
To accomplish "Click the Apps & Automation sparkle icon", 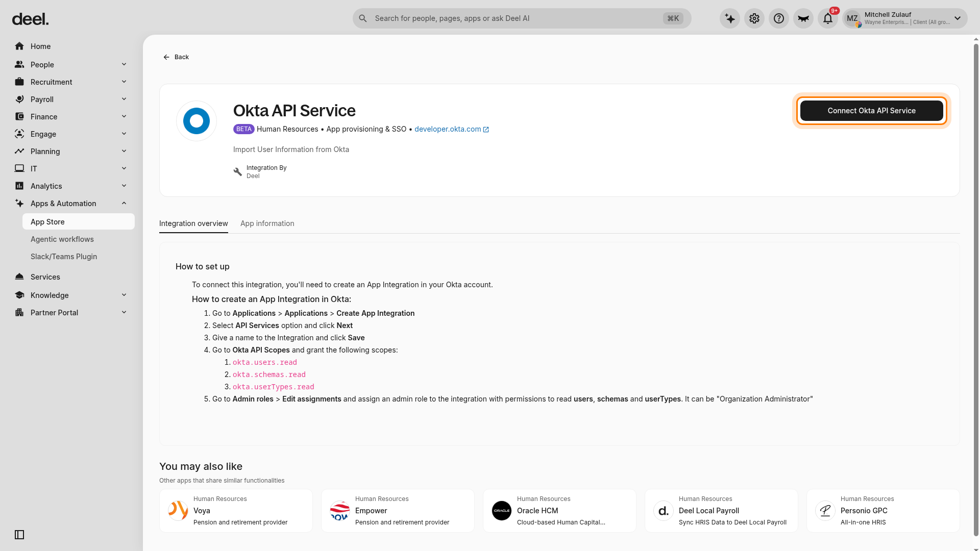I will tap(19, 204).
